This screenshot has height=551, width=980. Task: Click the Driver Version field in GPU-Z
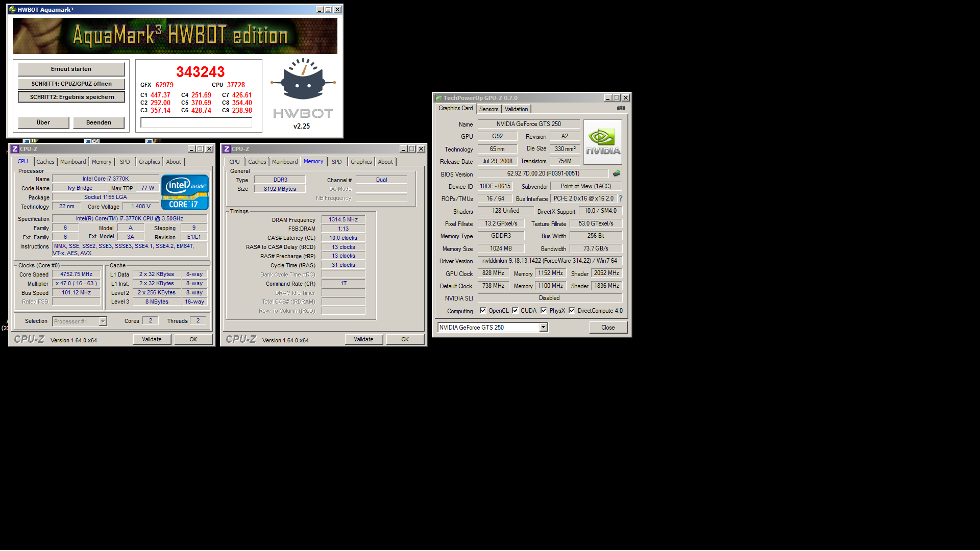[550, 261]
